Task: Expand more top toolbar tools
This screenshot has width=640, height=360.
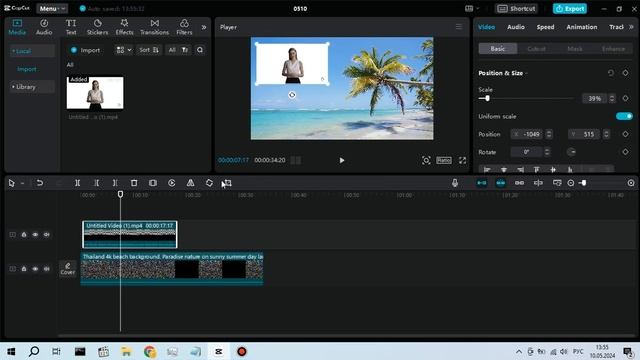Action: click(x=204, y=27)
